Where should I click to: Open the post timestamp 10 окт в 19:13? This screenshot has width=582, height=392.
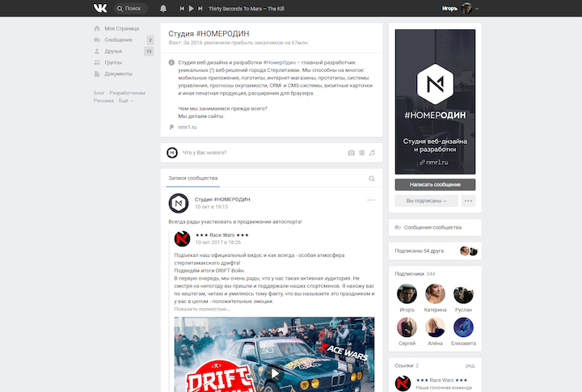tap(211, 207)
